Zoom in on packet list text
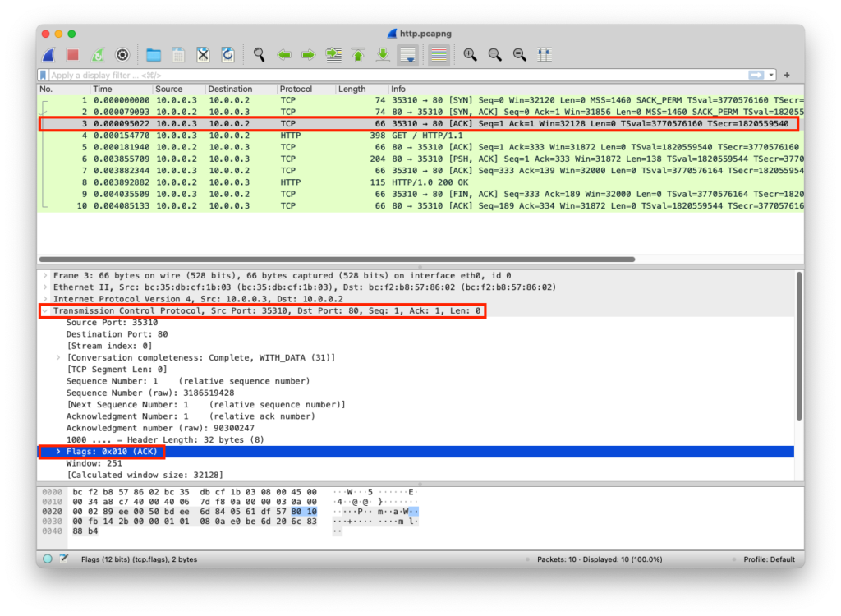Viewport: 841px width, 616px height. 470,55
